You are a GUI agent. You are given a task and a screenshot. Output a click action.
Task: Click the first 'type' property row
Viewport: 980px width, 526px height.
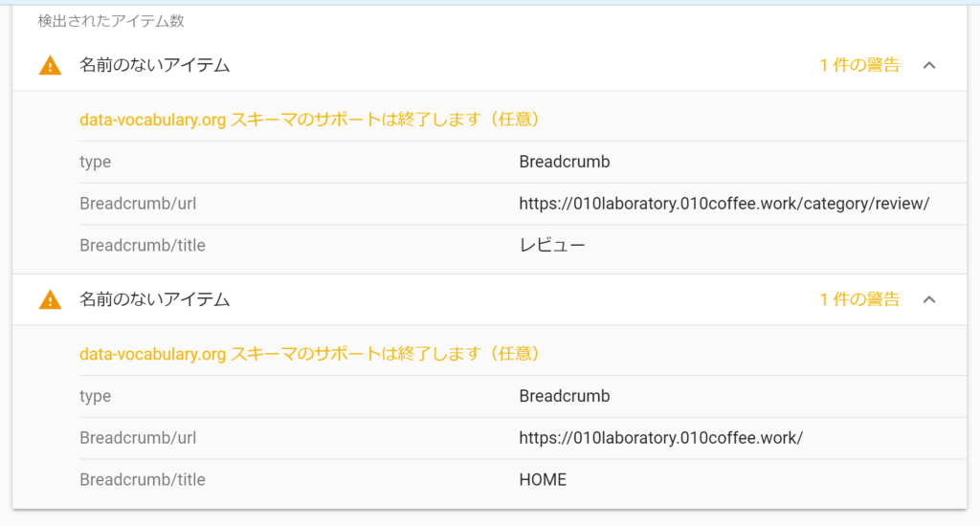(96, 162)
